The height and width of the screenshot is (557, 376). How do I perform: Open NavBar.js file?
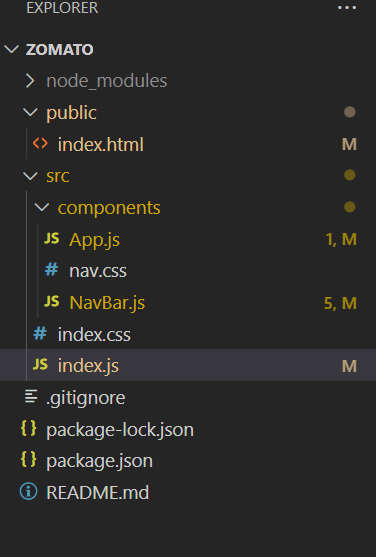point(107,303)
